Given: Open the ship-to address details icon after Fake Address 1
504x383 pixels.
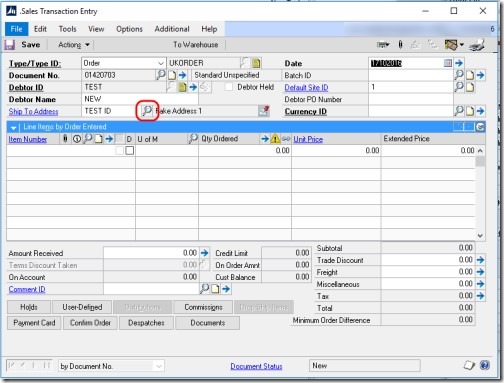Looking at the screenshot, I should (264, 111).
